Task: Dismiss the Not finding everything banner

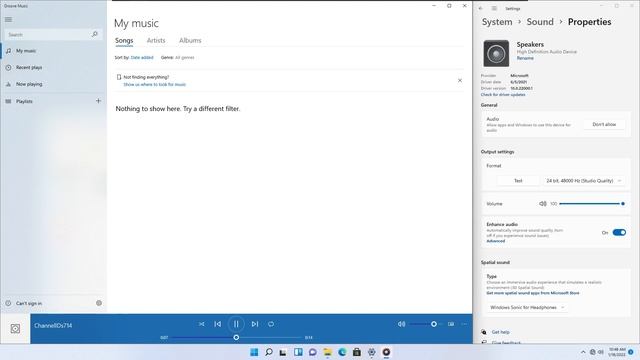Action: 460,80
